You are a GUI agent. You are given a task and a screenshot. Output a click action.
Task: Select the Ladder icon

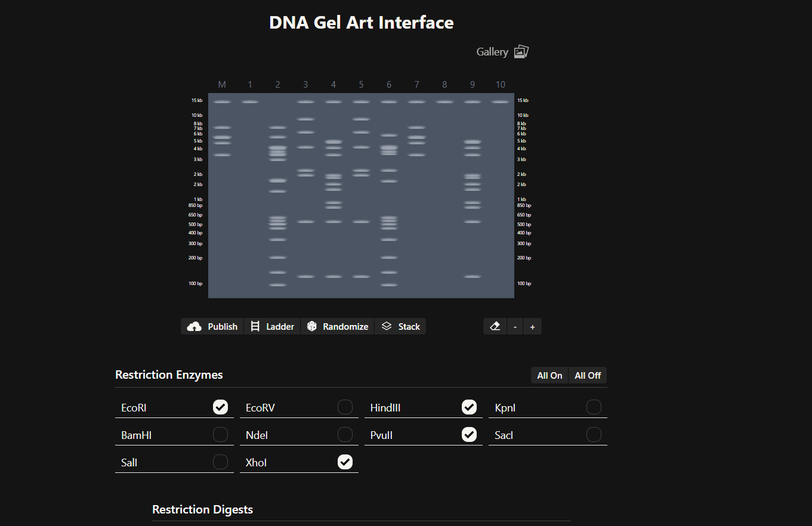coord(255,326)
